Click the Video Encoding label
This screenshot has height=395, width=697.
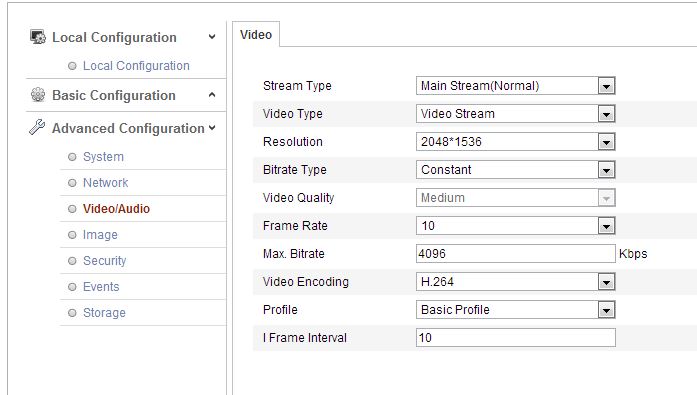tap(306, 282)
